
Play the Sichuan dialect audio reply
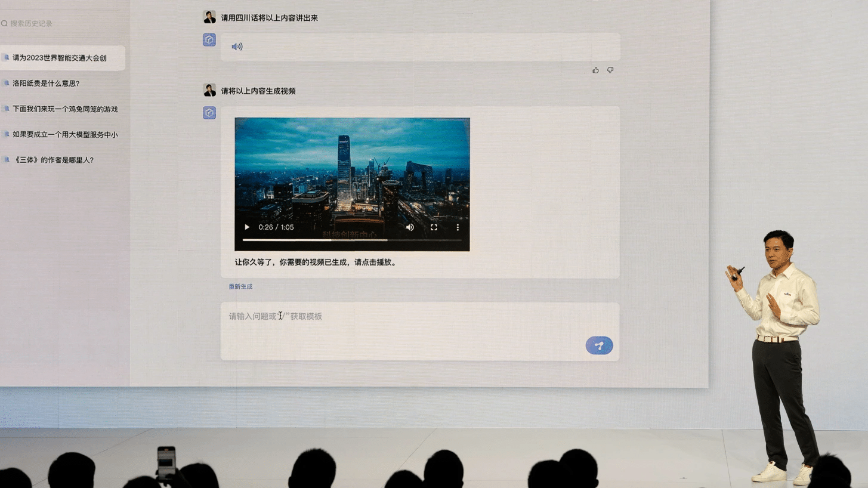[237, 47]
